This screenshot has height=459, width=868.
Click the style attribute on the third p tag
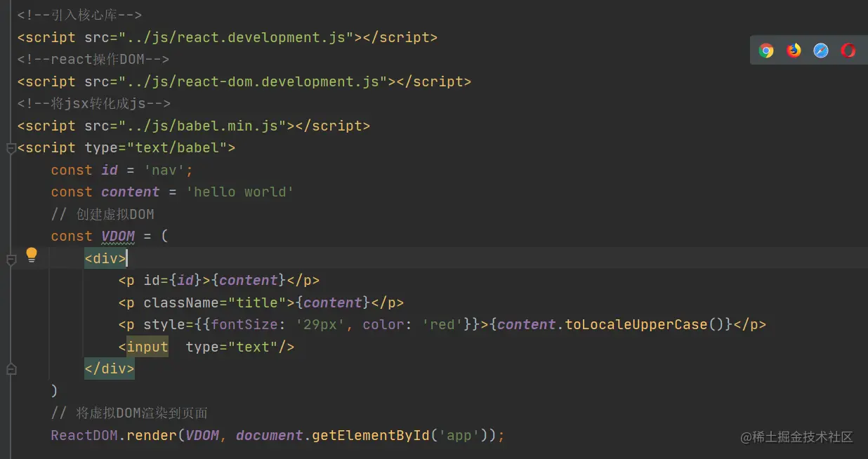coord(164,324)
